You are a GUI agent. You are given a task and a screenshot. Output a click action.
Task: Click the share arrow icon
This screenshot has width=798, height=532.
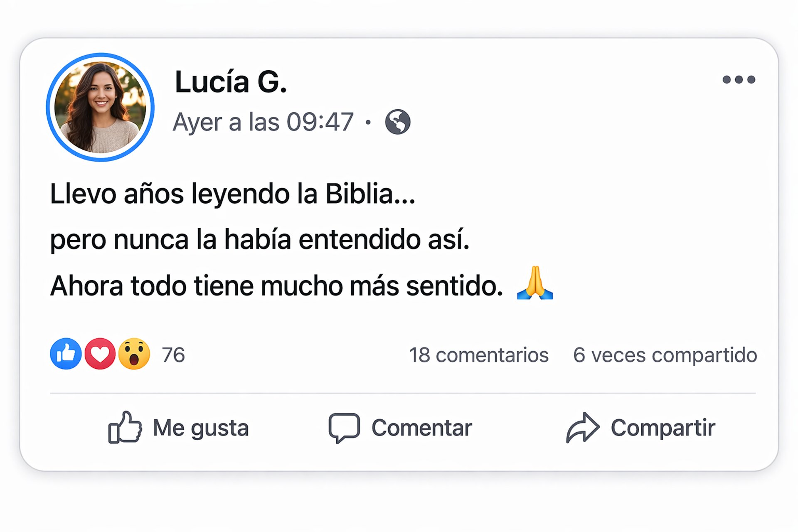[583, 427]
